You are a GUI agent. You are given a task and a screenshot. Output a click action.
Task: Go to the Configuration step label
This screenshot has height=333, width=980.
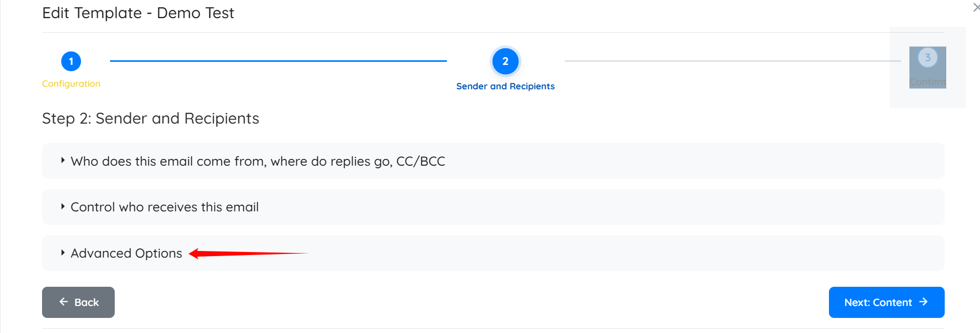(71, 84)
